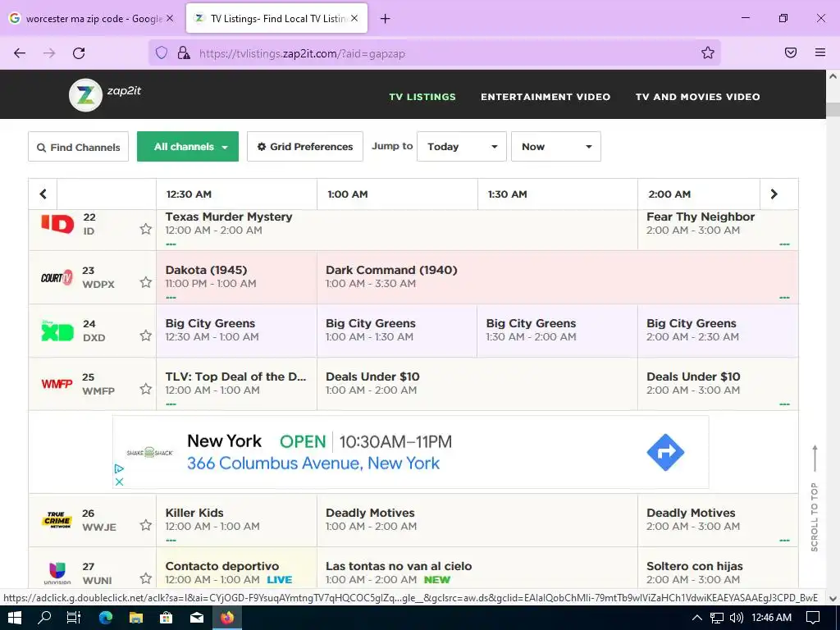Open the Today day dropdown

pyautogui.click(x=462, y=147)
